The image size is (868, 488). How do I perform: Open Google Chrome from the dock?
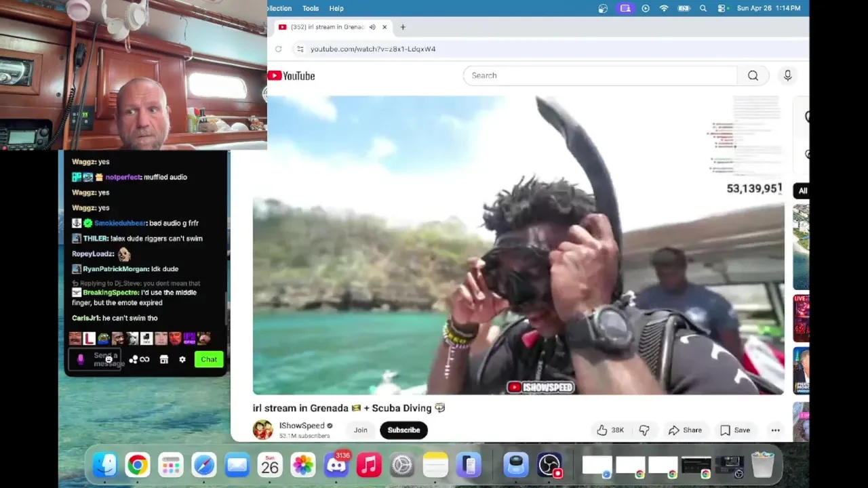(138, 465)
